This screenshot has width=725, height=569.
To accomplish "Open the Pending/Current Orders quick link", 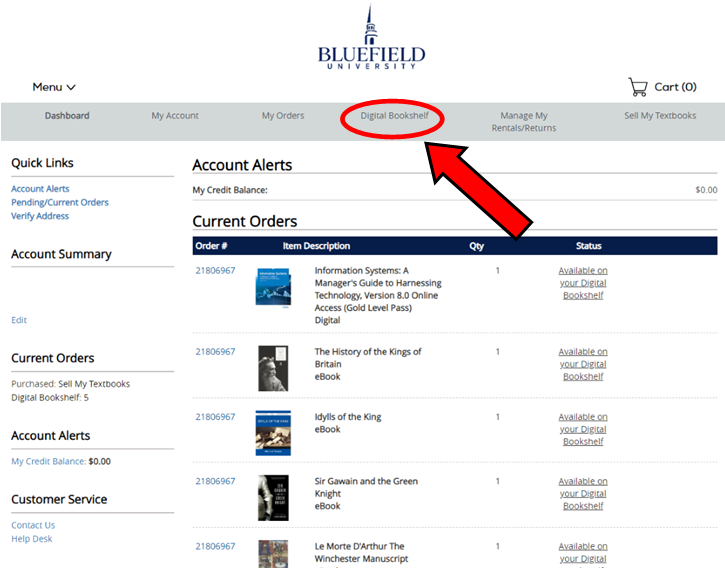I will (60, 202).
